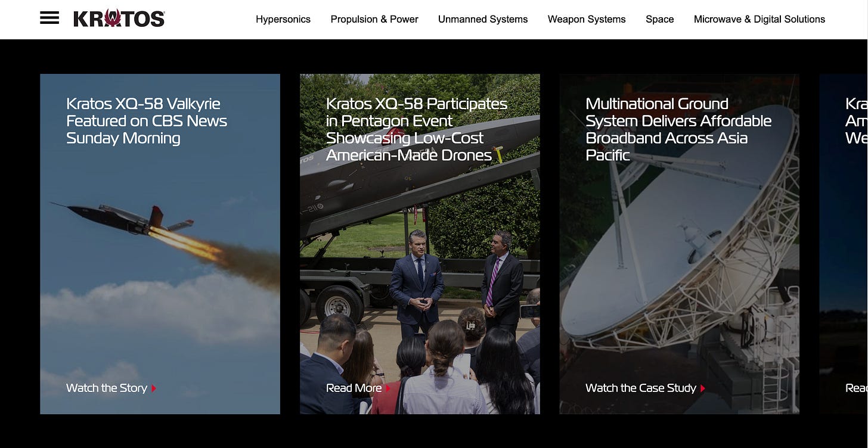Click Watch the Case Study link
The width and height of the screenshot is (868, 448).
tap(641, 388)
